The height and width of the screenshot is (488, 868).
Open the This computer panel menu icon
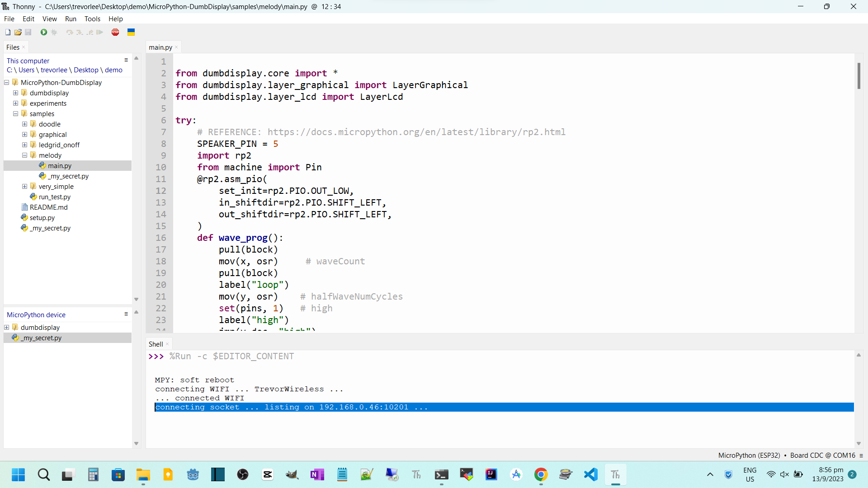126,60
